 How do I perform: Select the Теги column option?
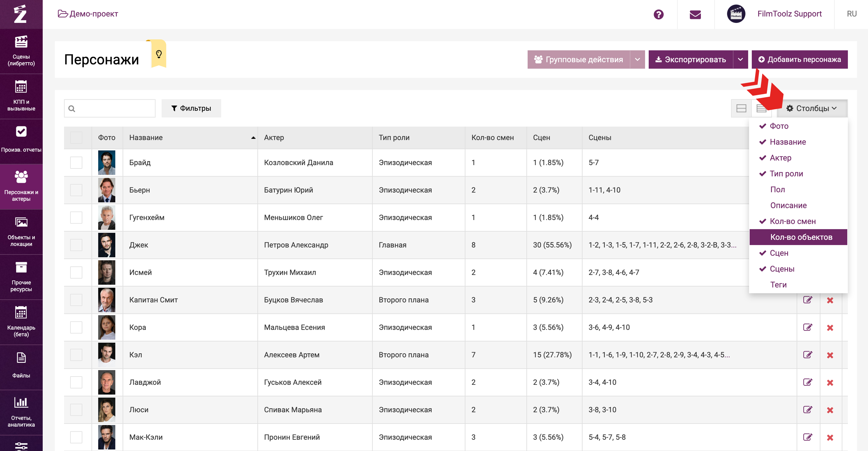coord(778,284)
